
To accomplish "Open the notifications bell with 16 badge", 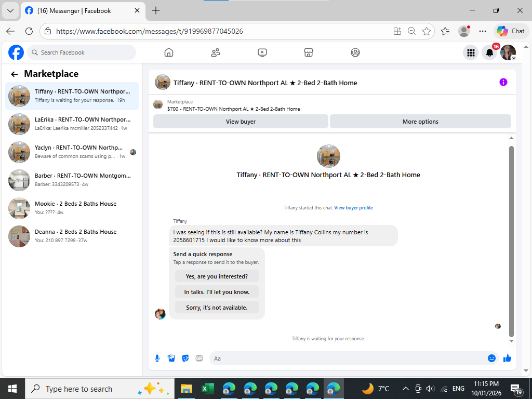I will coord(489,52).
